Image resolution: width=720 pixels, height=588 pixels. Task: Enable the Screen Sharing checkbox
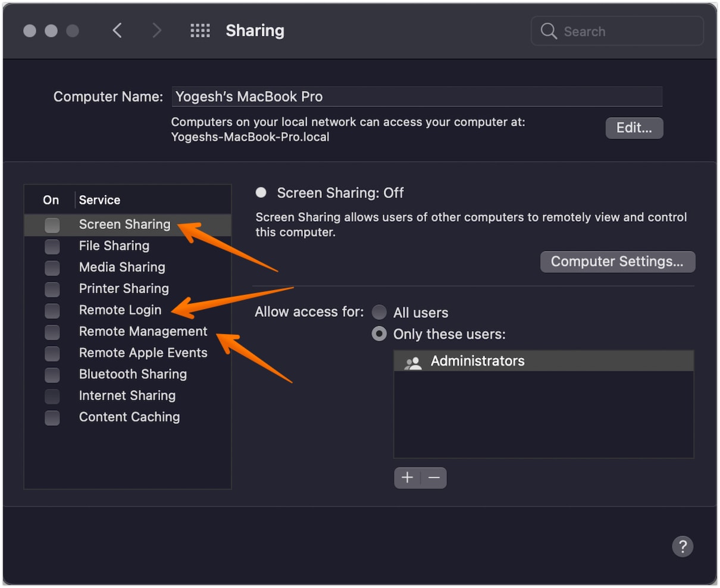(x=52, y=225)
